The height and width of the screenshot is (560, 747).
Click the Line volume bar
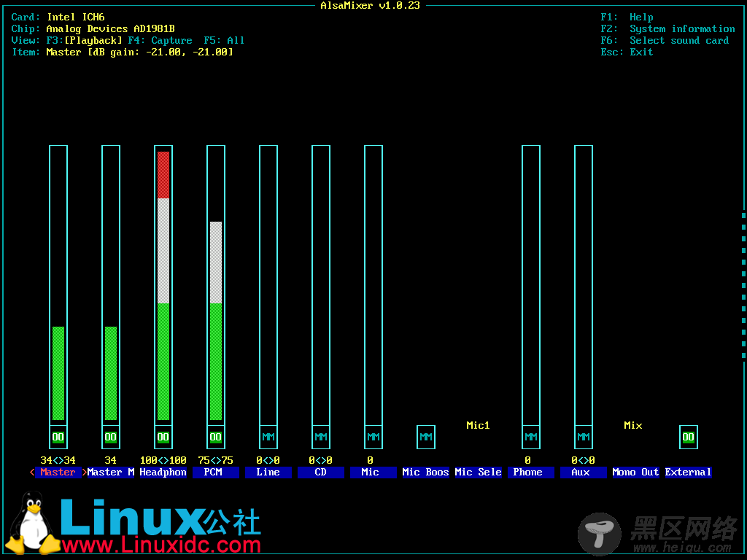click(268, 285)
